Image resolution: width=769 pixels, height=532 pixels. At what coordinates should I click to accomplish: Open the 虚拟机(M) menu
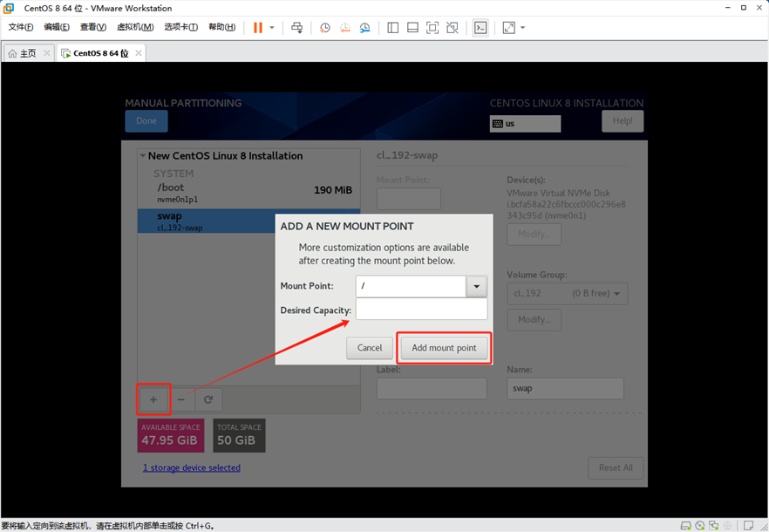pyautogui.click(x=135, y=27)
